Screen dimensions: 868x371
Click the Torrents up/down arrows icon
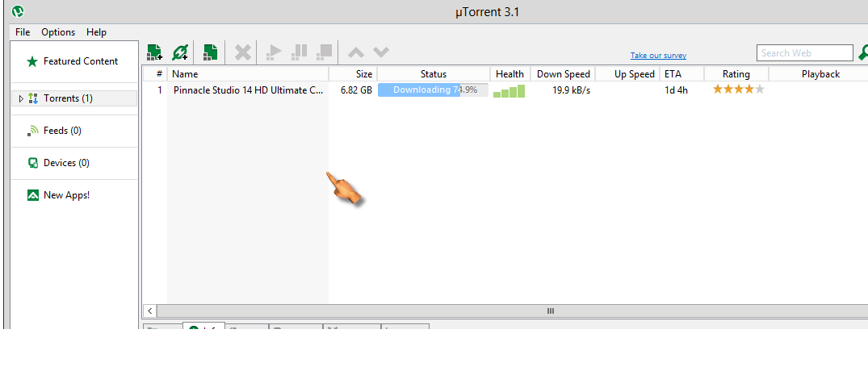tap(32, 98)
